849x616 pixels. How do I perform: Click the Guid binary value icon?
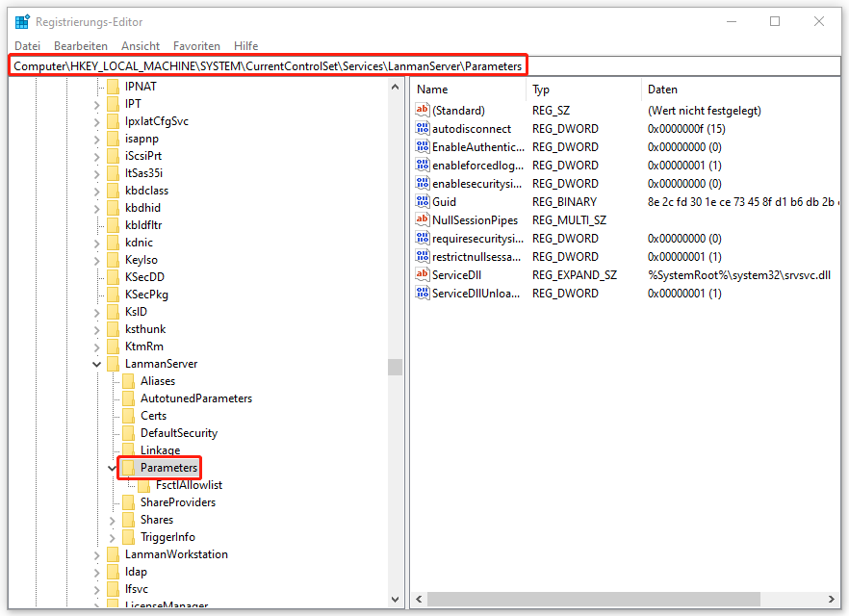tap(423, 201)
